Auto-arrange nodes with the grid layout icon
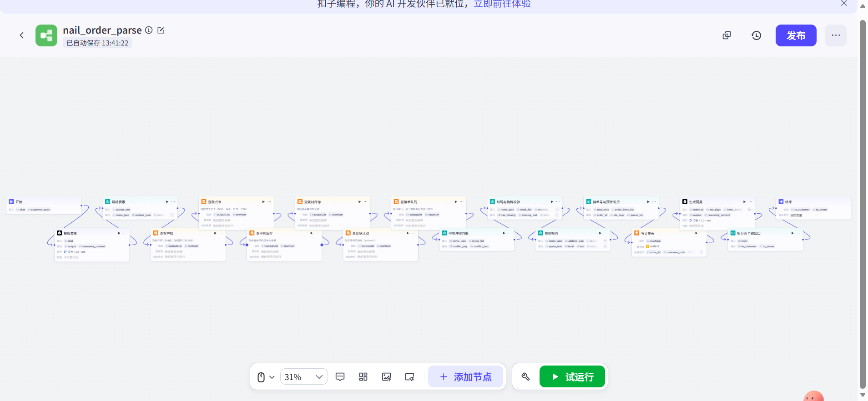Image resolution: width=868 pixels, height=401 pixels. pyautogui.click(x=363, y=377)
